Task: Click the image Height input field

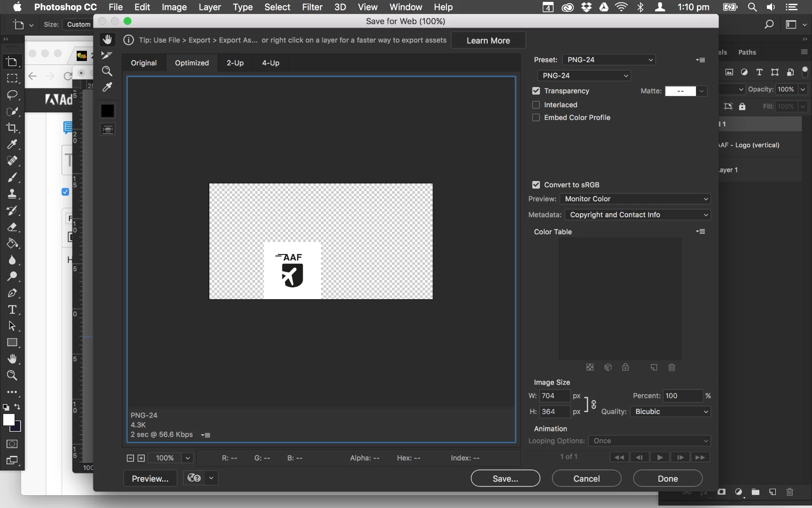Action: 554,412
